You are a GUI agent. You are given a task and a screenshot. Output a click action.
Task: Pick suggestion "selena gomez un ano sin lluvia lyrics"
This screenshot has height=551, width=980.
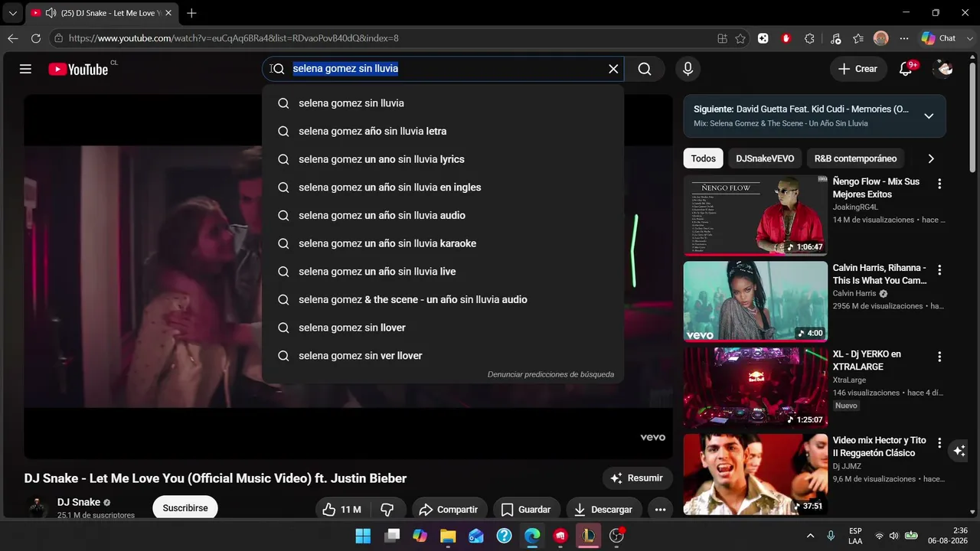[443, 159]
